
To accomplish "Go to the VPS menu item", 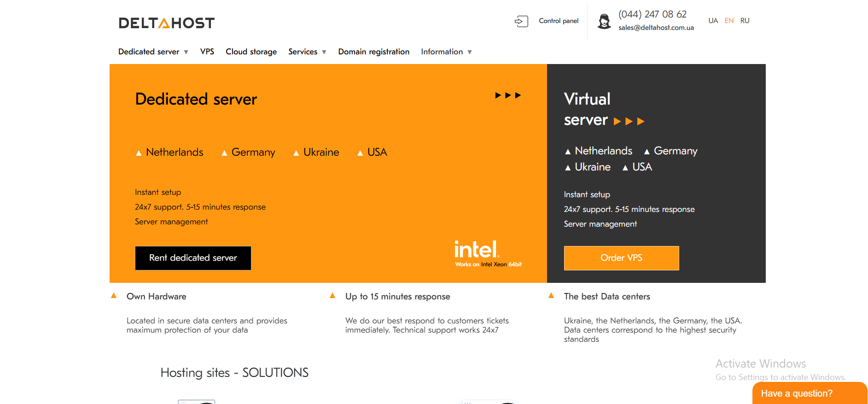I will coord(207,52).
